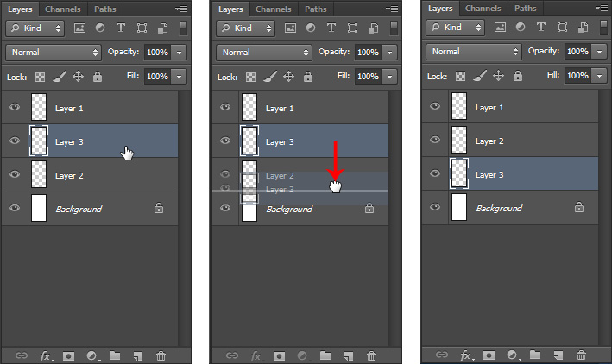612x364 pixels.
Task: Click the lock all padlock icon in the right panel
Action: (x=516, y=77)
